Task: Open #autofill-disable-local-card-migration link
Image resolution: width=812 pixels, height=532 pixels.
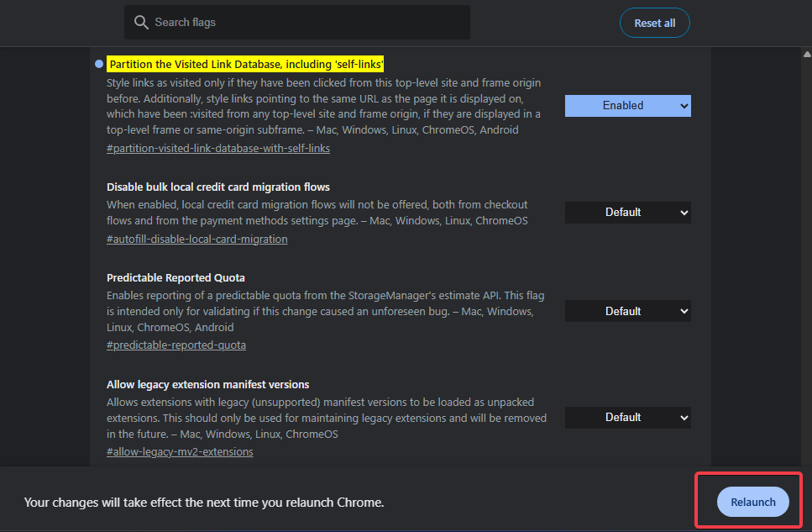Action: click(x=196, y=239)
